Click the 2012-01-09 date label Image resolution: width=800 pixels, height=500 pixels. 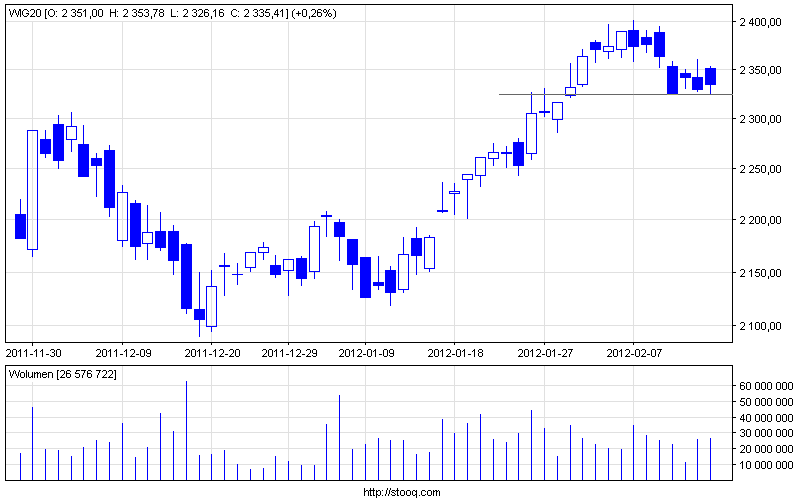[366, 353]
